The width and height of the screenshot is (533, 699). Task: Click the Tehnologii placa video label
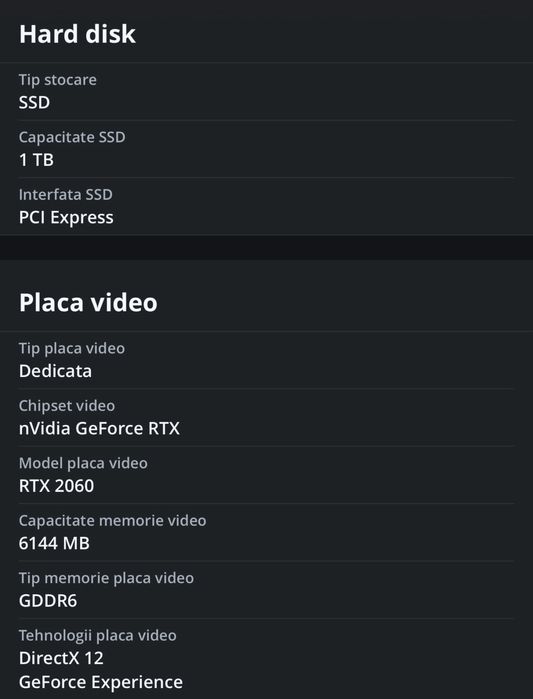click(98, 636)
